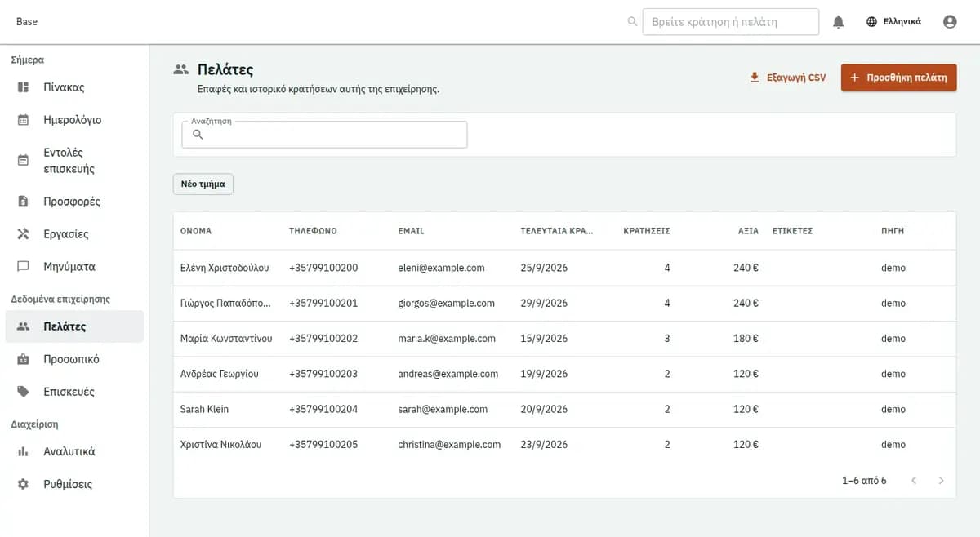Click the badge icon beside Προσωπικό
The image size is (980, 537).
click(24, 359)
